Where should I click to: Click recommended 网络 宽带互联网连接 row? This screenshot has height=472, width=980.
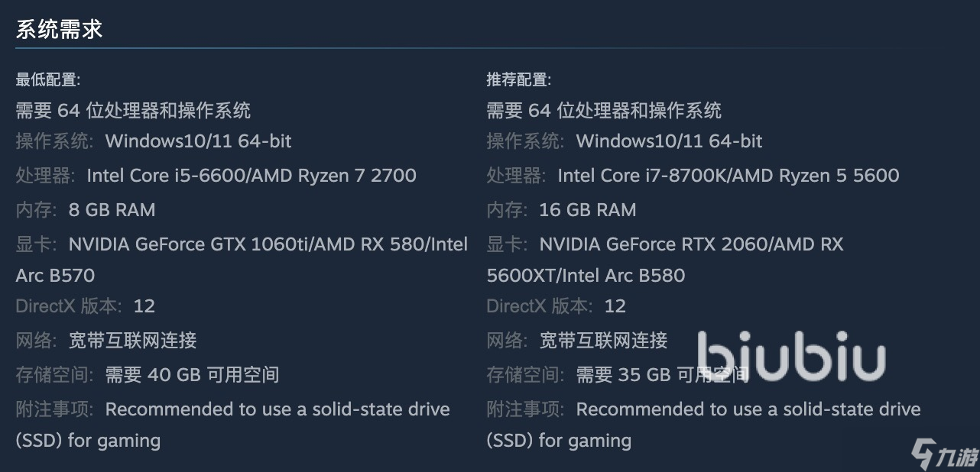(x=577, y=341)
